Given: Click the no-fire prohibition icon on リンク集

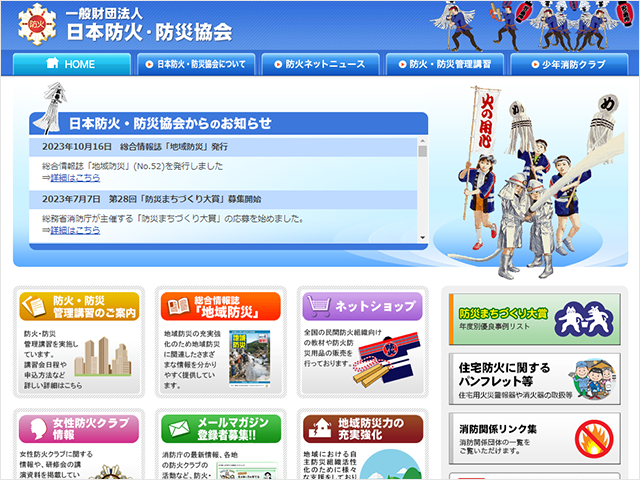Looking at the screenshot, I should [594, 439].
